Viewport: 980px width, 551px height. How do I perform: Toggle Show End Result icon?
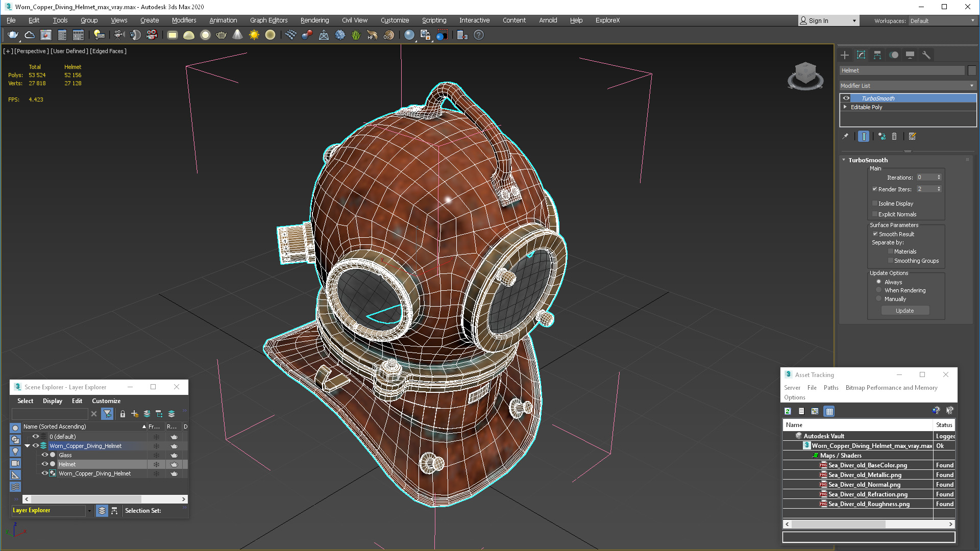point(864,136)
